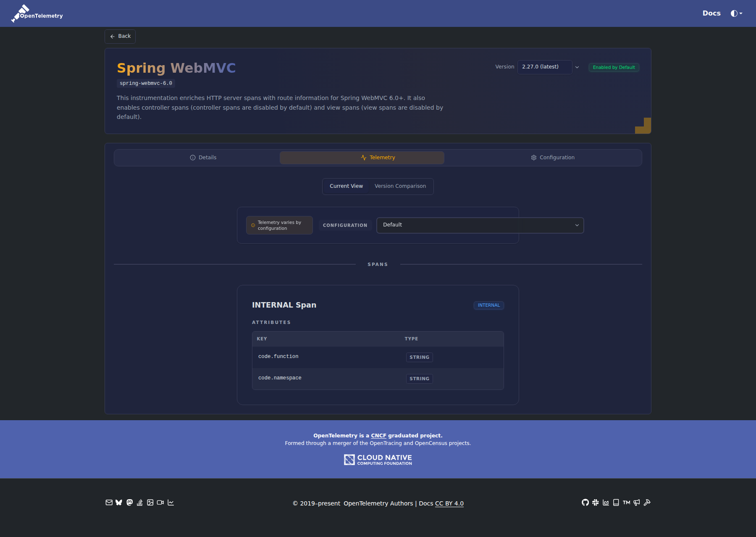Click the INTERNAL Span heading
Image resolution: width=756 pixels, height=537 pixels.
284,305
